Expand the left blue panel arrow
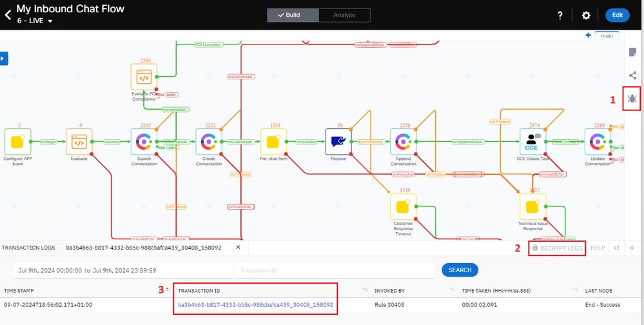Screen dimensions: 644x325 [x=3, y=58]
